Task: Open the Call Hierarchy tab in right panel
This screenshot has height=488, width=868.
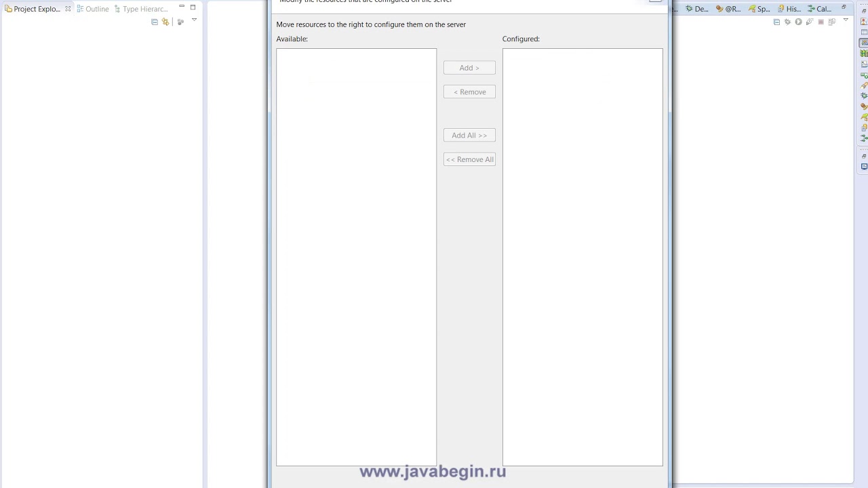Action: 819,9
